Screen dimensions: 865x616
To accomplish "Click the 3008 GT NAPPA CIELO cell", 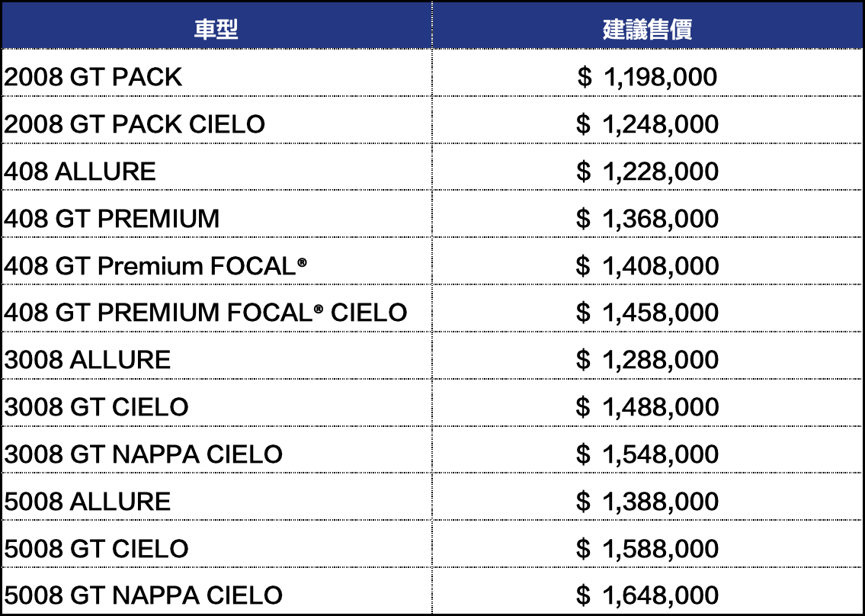I will coord(143,454).
